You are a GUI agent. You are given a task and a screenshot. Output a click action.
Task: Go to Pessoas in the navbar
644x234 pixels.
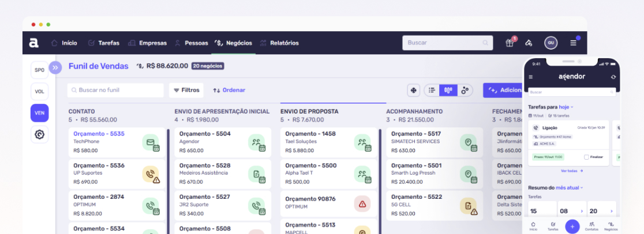pyautogui.click(x=192, y=43)
